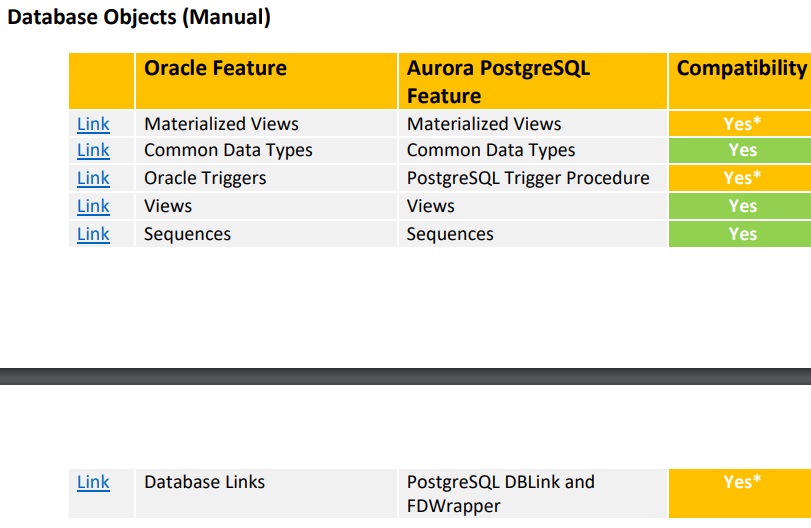The image size is (811, 528).
Task: Follow the Link for Common Data Types
Action: pos(93,150)
